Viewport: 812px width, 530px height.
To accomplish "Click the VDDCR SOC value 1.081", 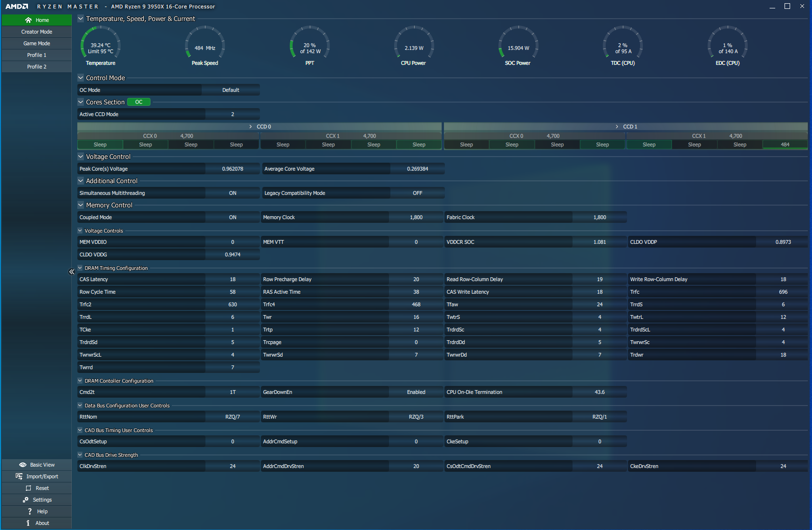I will coord(600,242).
